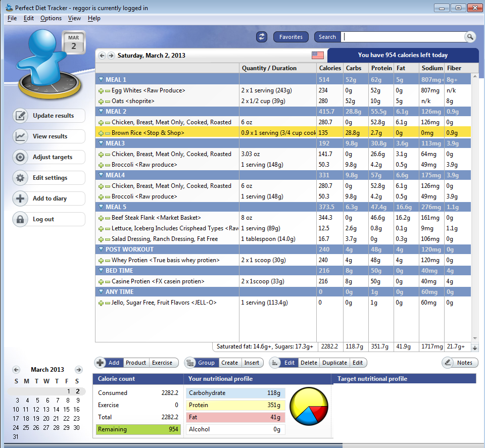This screenshot has width=485, height=448.
Task: Click the nutritional profile pie chart
Action: pyautogui.click(x=309, y=406)
